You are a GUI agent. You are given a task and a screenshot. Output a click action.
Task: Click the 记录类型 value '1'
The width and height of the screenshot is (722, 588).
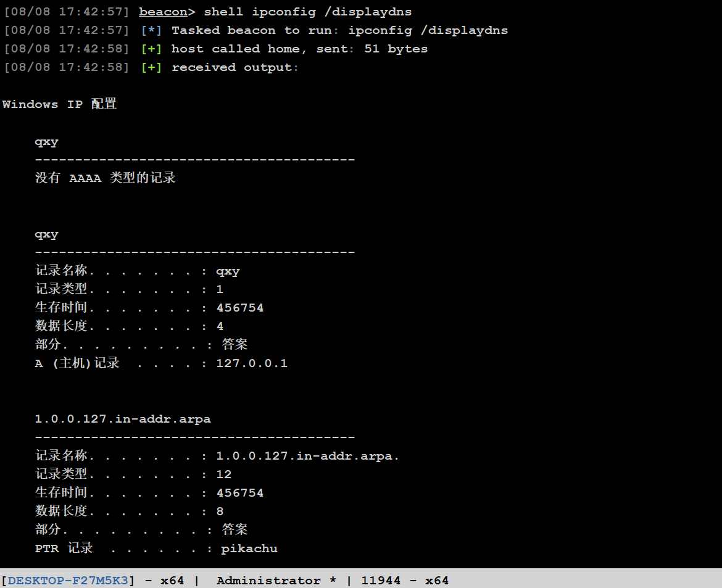pos(220,289)
